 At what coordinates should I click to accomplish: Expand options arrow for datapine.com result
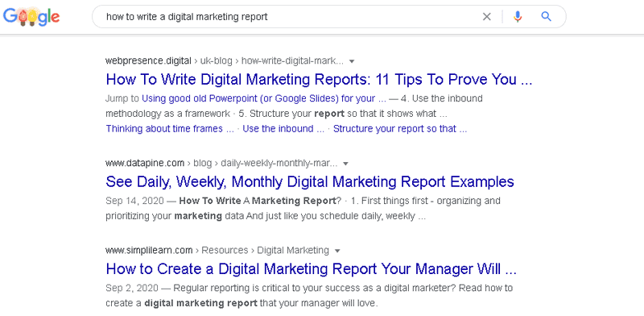point(345,164)
